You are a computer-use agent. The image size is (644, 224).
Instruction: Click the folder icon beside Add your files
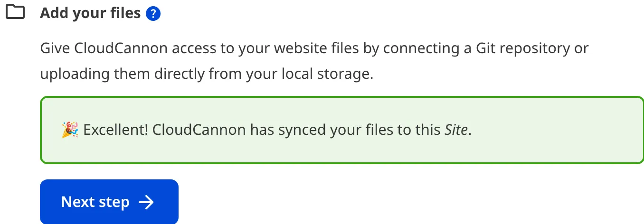tap(15, 12)
